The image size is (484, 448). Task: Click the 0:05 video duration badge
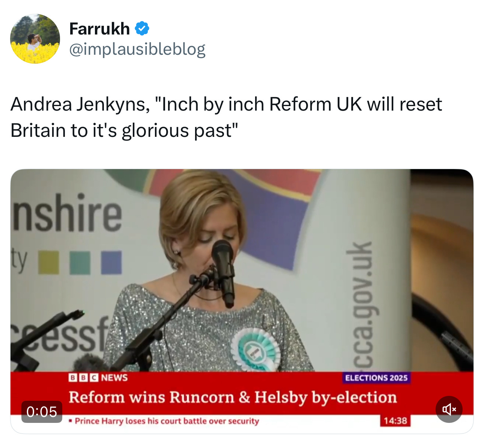42,412
